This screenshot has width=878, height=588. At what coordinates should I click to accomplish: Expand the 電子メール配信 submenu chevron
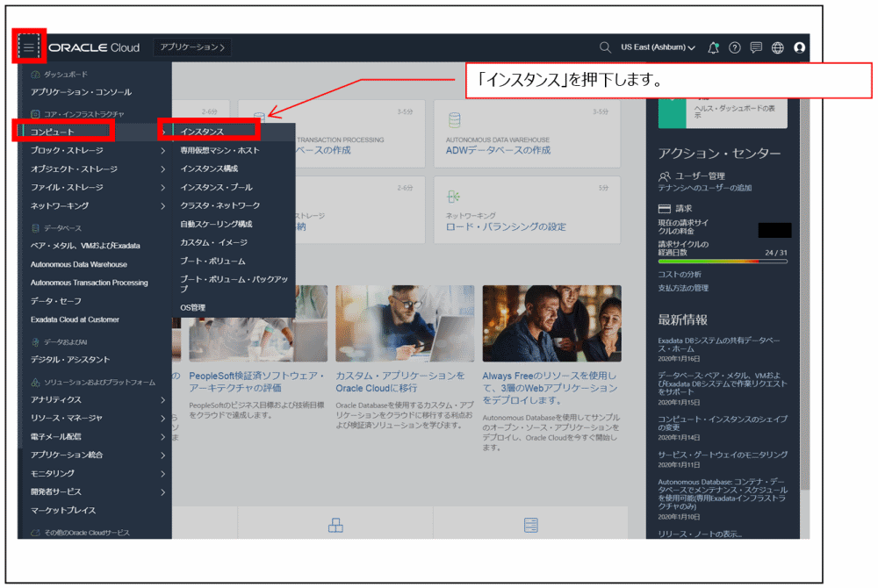pyautogui.click(x=162, y=437)
